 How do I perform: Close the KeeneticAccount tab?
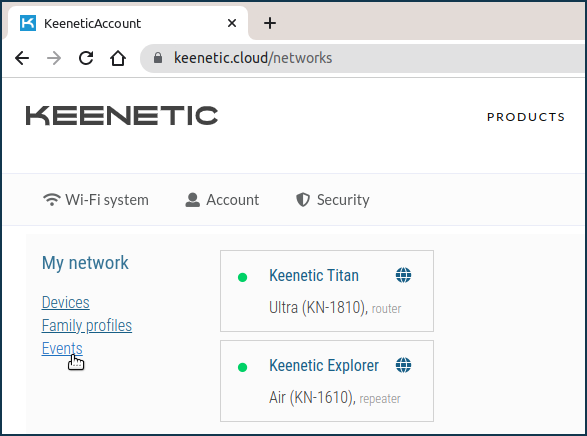[x=232, y=23]
